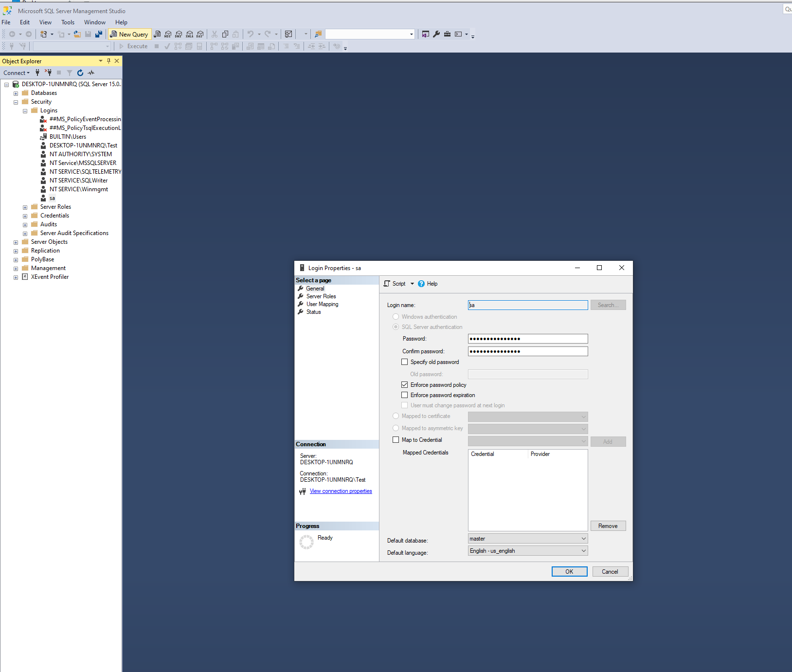Image resolution: width=792 pixels, height=672 pixels.
Task: Open the Tools menu
Action: [68, 22]
